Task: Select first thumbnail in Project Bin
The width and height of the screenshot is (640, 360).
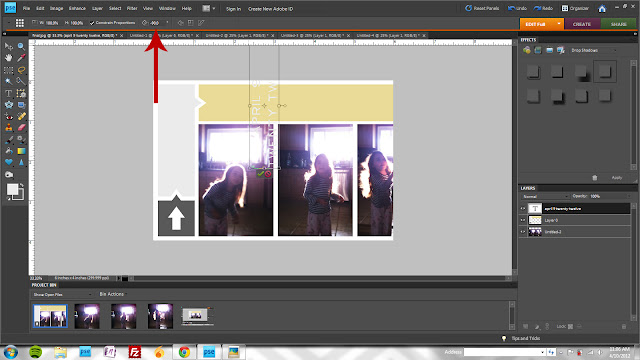Action: pos(50,316)
